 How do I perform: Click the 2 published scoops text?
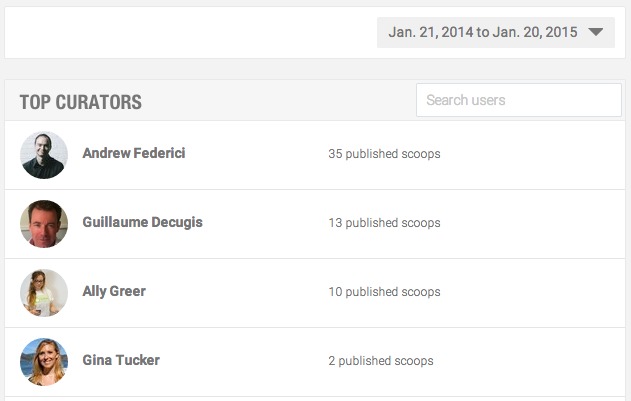(381, 361)
